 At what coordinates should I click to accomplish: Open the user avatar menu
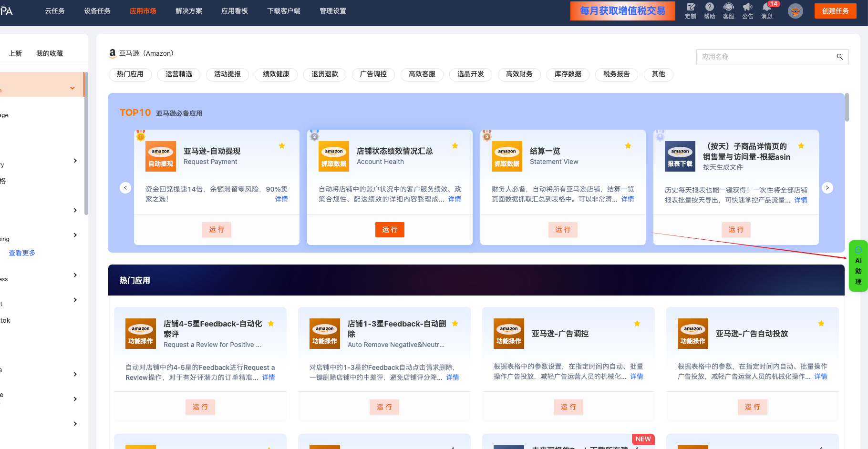click(x=796, y=11)
